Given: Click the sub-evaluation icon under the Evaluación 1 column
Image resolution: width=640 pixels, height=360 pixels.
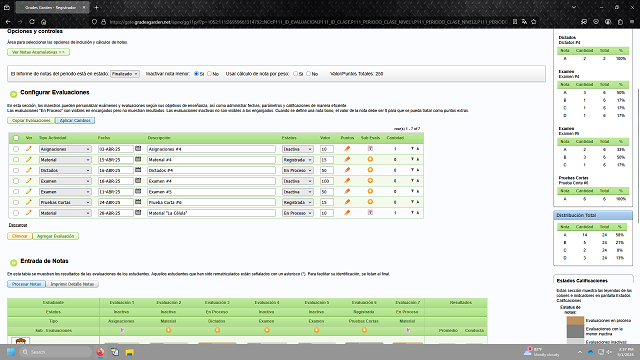Looking at the screenshot, I should pyautogui.click(x=122, y=330).
